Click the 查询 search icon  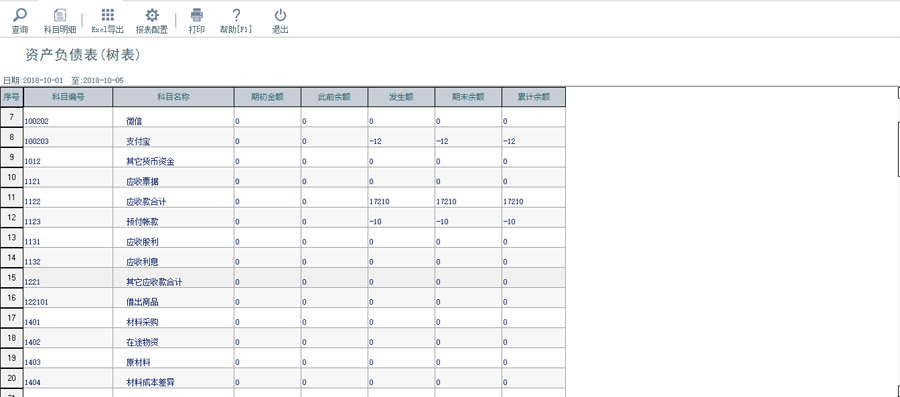click(x=20, y=15)
